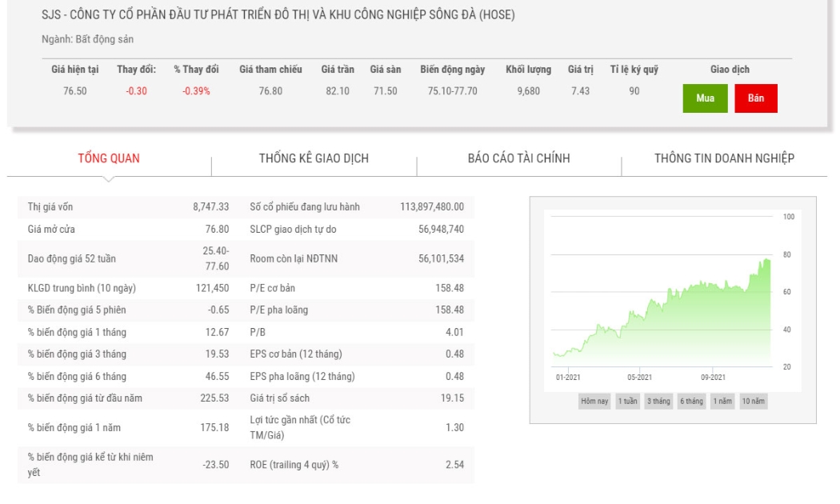Click the Giá trị value 7.43
This screenshot has width=840, height=504.
point(580,91)
